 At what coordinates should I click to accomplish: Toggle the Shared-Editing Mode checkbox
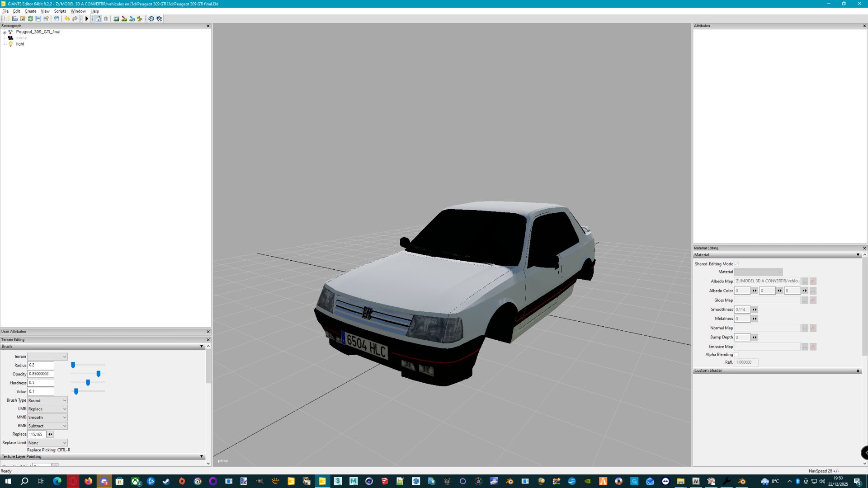[736, 263]
